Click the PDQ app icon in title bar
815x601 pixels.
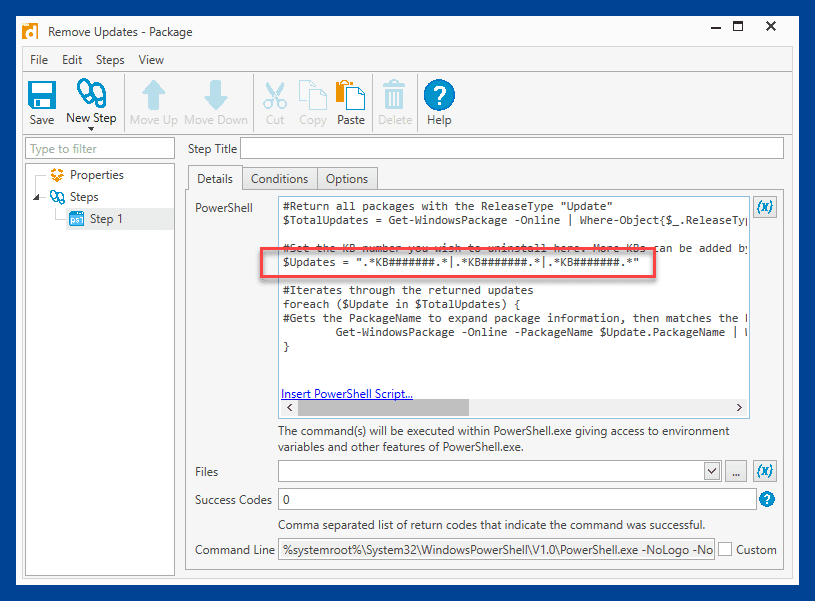tap(30, 31)
